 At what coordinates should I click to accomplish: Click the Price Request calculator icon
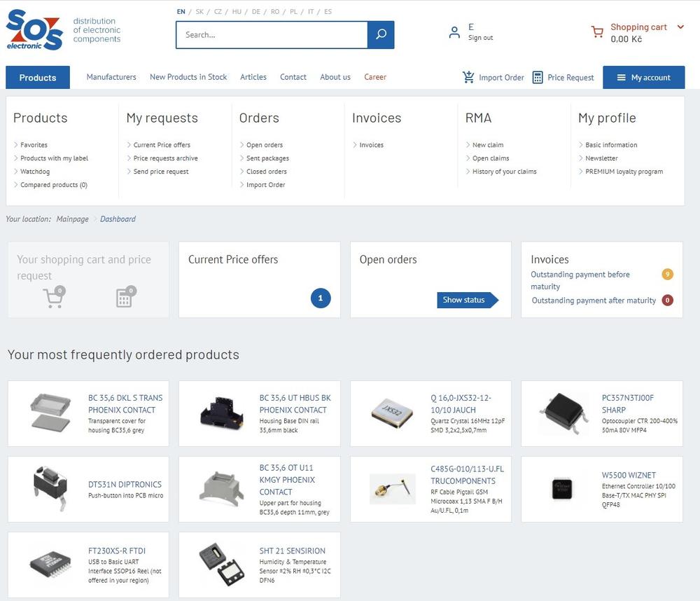538,77
